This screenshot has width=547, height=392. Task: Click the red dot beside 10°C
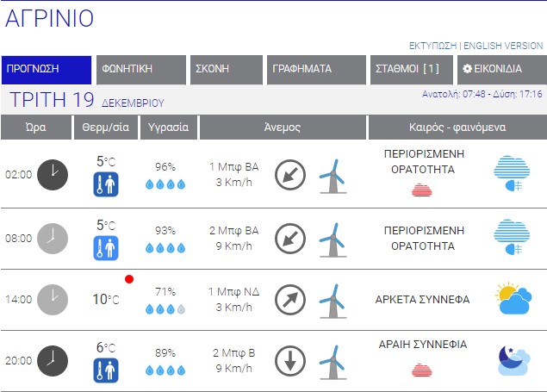tap(129, 279)
